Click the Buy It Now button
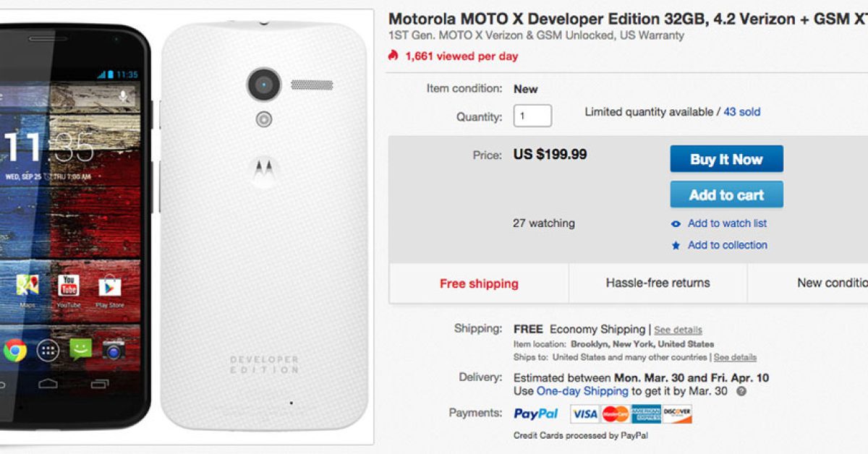868x454 pixels. click(726, 159)
